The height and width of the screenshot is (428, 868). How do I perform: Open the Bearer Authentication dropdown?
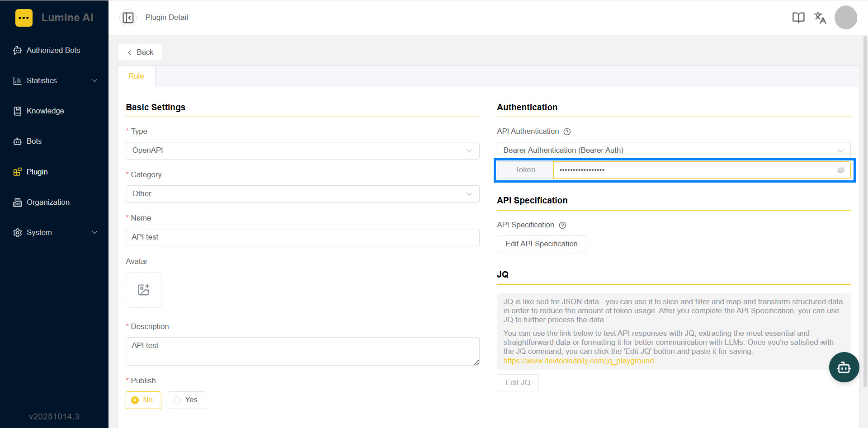click(x=674, y=151)
